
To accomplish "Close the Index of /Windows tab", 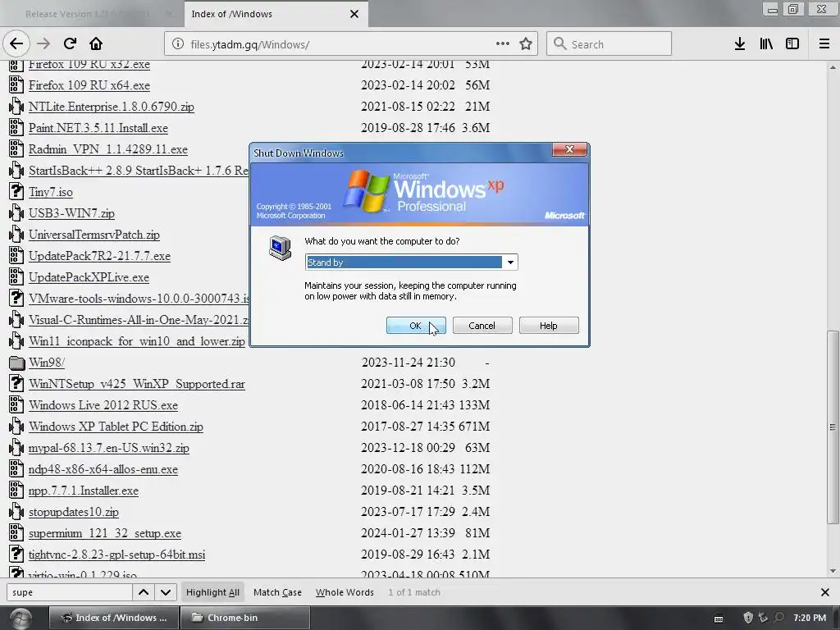I will coord(354,14).
